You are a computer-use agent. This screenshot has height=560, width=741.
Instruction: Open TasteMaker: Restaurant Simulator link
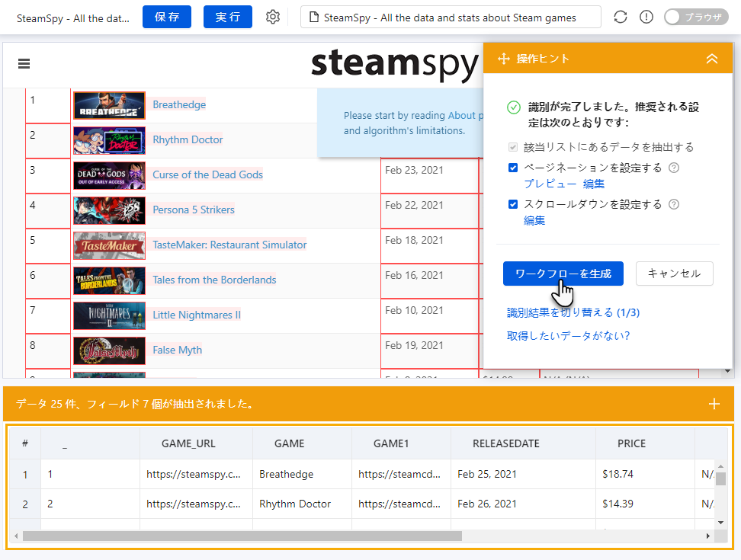pyautogui.click(x=229, y=245)
